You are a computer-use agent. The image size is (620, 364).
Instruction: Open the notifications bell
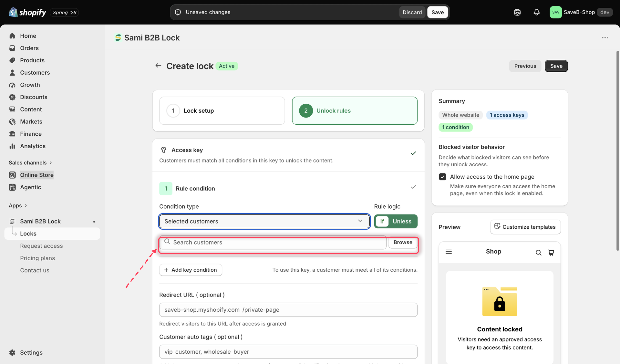point(536,12)
